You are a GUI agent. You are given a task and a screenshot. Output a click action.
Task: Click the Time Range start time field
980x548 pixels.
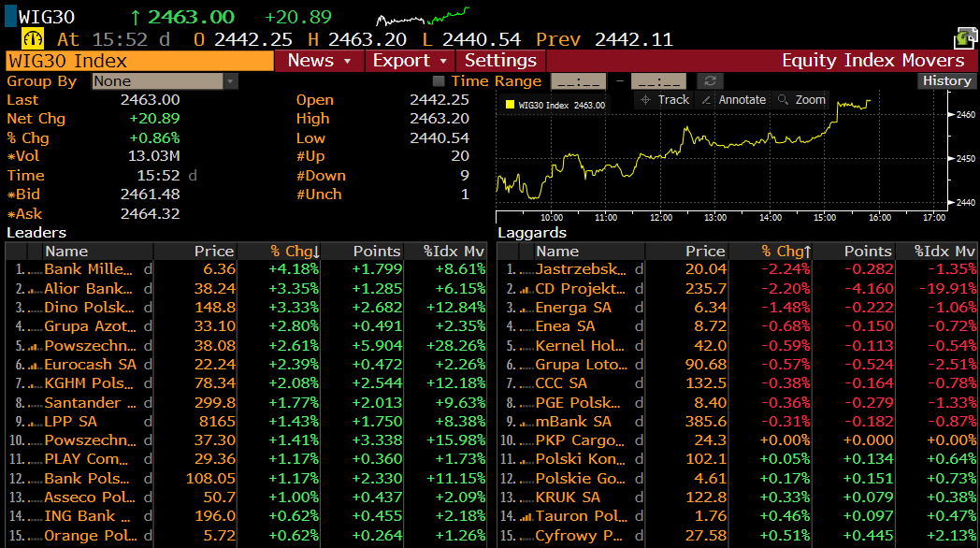pos(578,81)
